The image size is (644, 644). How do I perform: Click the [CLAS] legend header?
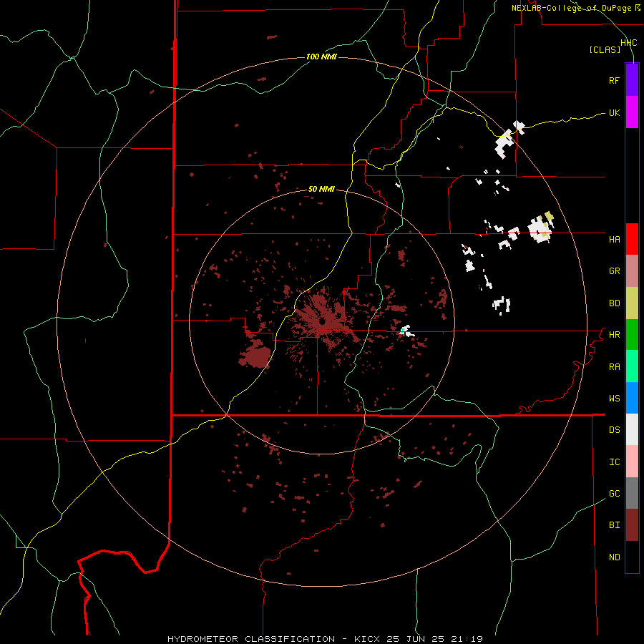tap(605, 50)
